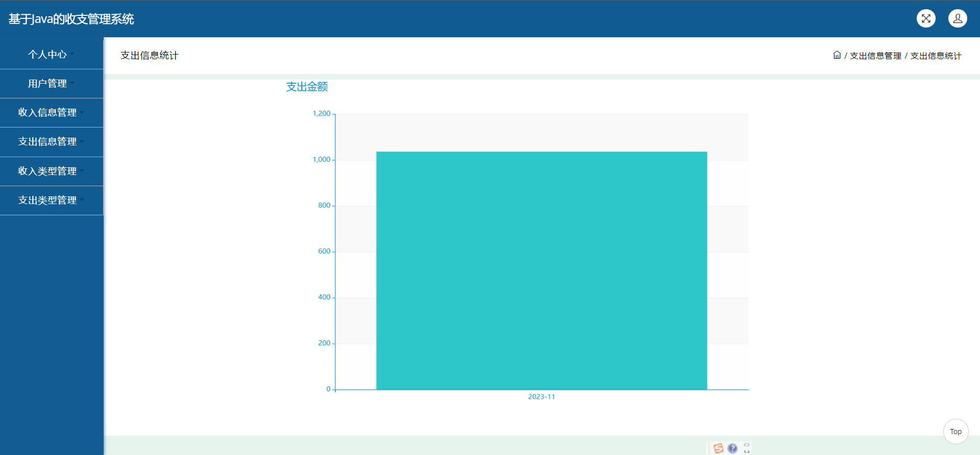Click the Sogou input method icon
980x455 pixels.
click(719, 448)
